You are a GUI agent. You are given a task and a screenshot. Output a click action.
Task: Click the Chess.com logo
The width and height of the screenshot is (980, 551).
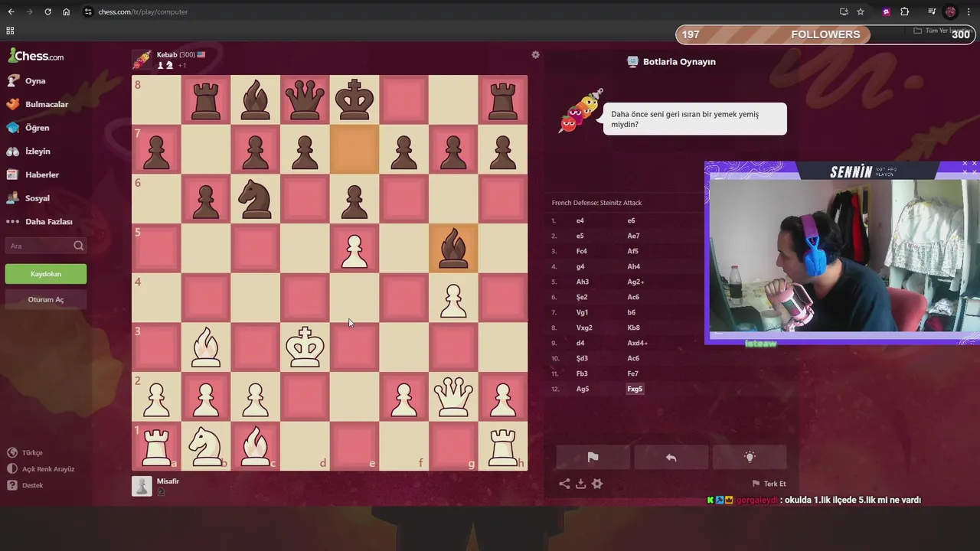[x=36, y=56]
